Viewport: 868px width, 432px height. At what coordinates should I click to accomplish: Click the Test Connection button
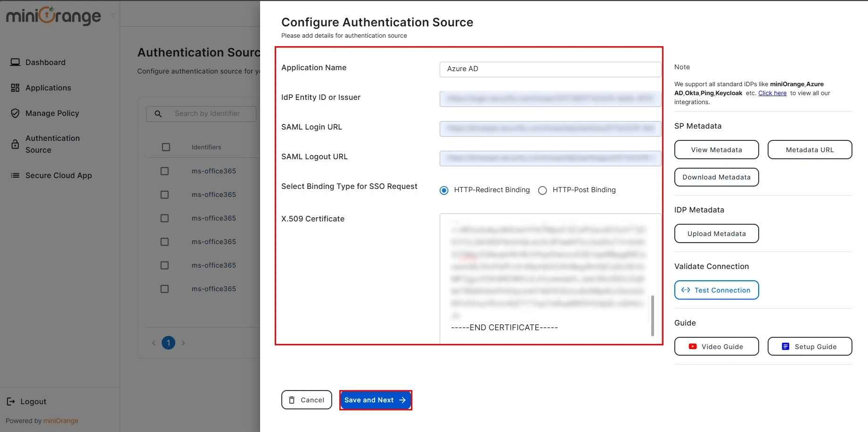pyautogui.click(x=716, y=290)
